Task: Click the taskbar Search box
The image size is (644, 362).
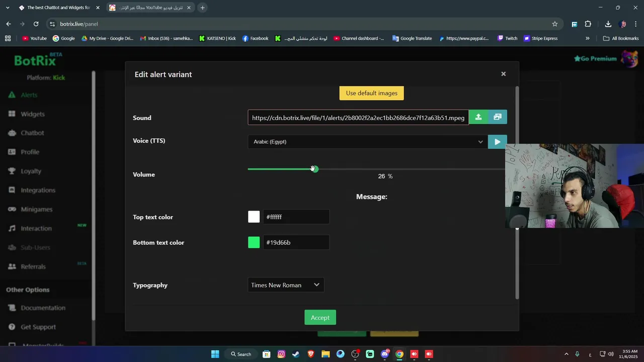Action: [x=241, y=354]
